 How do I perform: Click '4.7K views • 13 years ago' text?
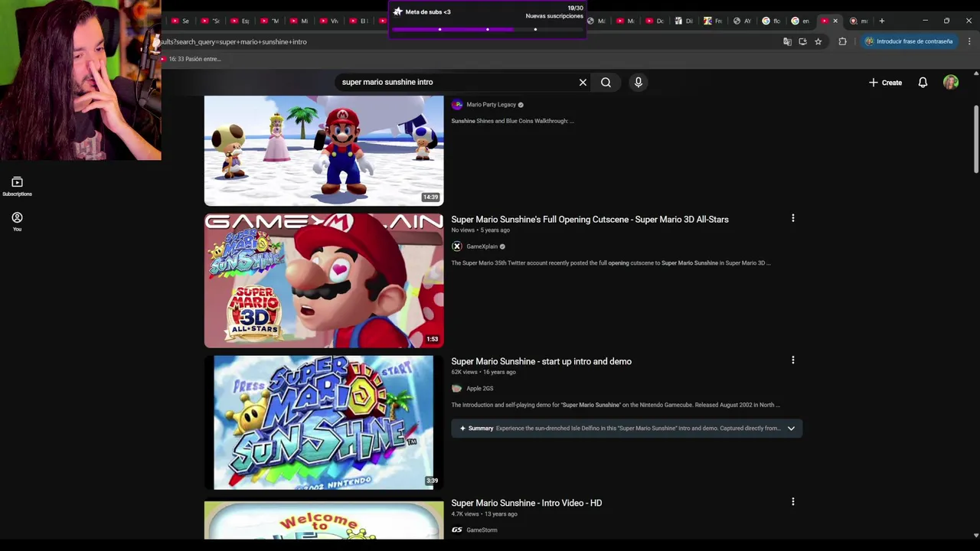coord(484,514)
